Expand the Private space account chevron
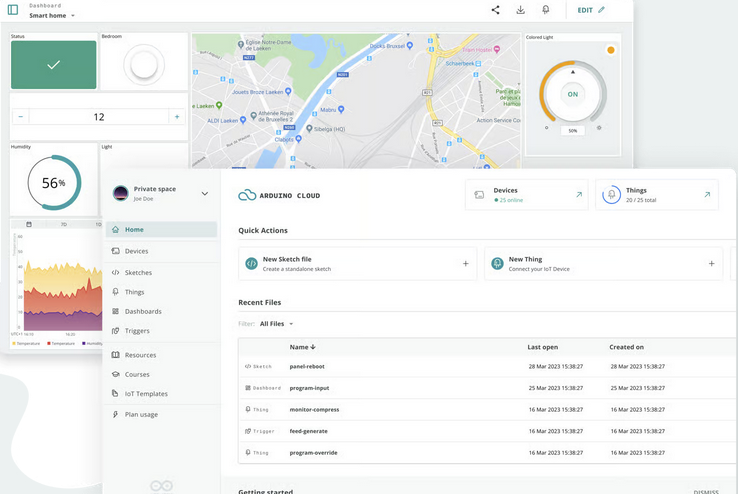The width and height of the screenshot is (738, 494). 205,194
